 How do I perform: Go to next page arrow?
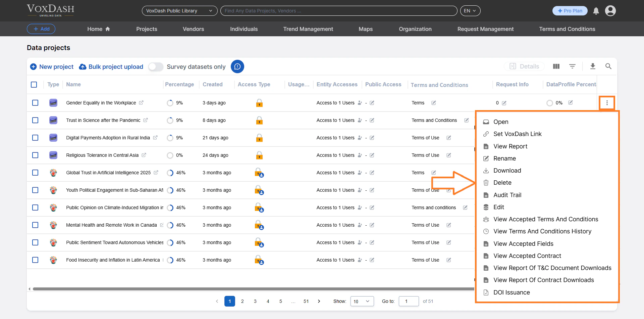tap(319, 301)
